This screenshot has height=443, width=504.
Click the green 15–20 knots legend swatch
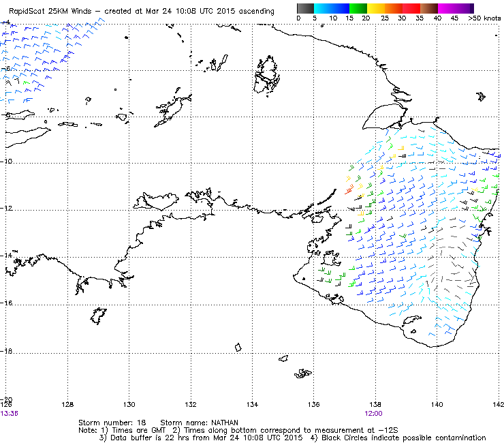(x=358, y=8)
